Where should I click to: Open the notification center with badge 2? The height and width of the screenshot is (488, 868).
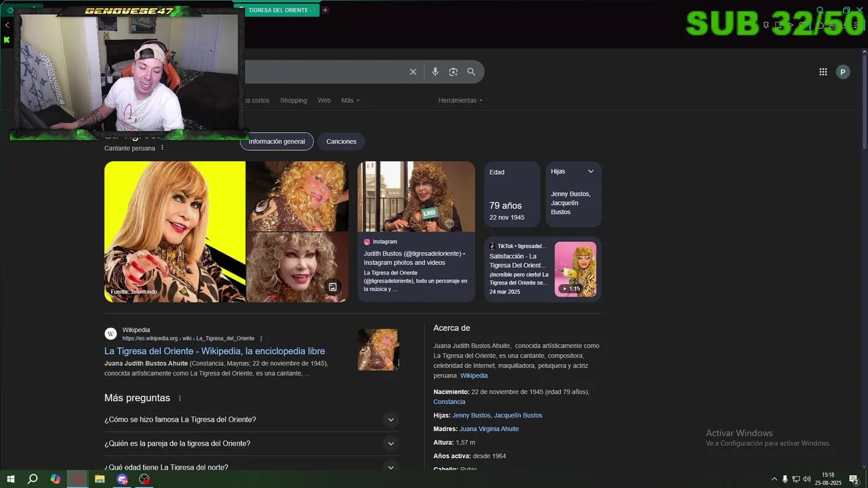[854, 479]
